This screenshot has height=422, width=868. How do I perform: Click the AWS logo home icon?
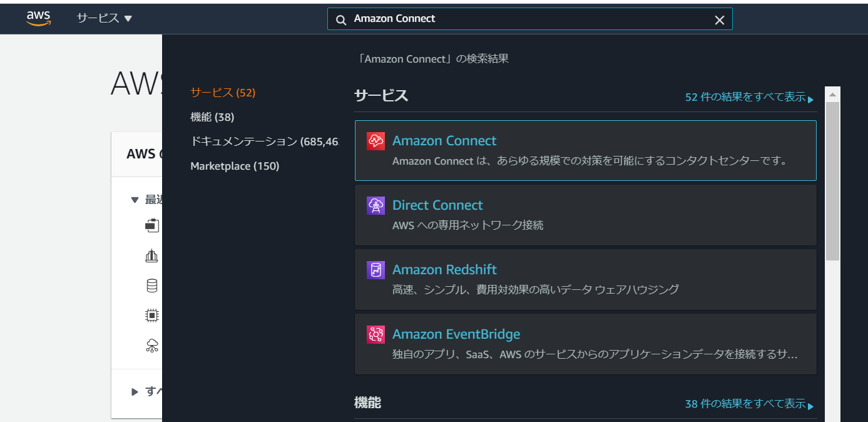[x=38, y=19]
